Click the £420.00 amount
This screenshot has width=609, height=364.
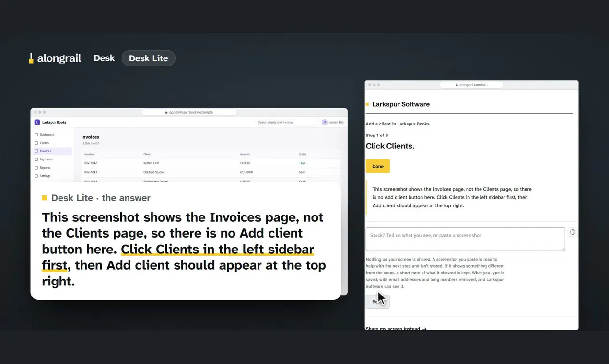click(246, 163)
